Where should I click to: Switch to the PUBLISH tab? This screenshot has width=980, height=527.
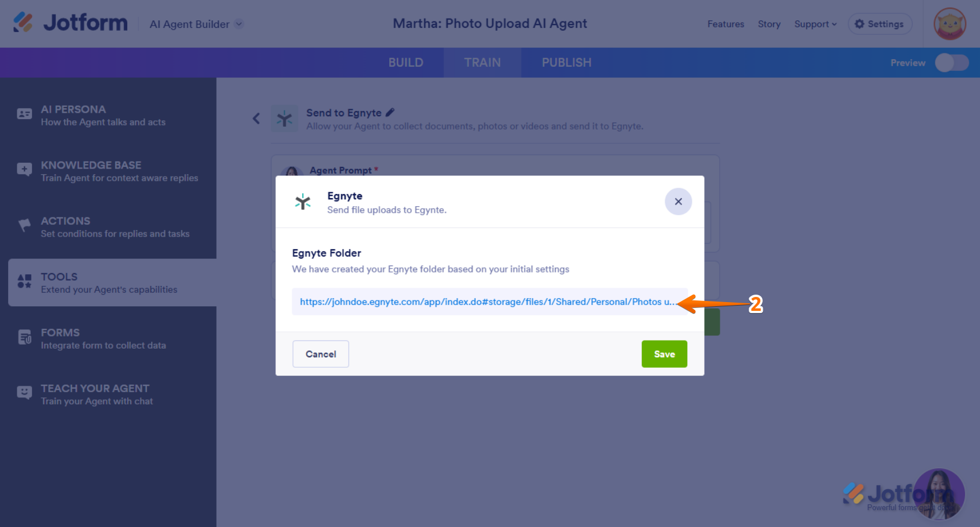[566, 63]
